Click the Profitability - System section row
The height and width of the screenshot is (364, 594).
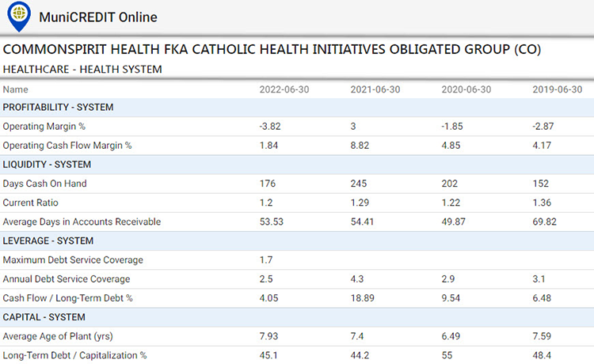click(x=297, y=108)
